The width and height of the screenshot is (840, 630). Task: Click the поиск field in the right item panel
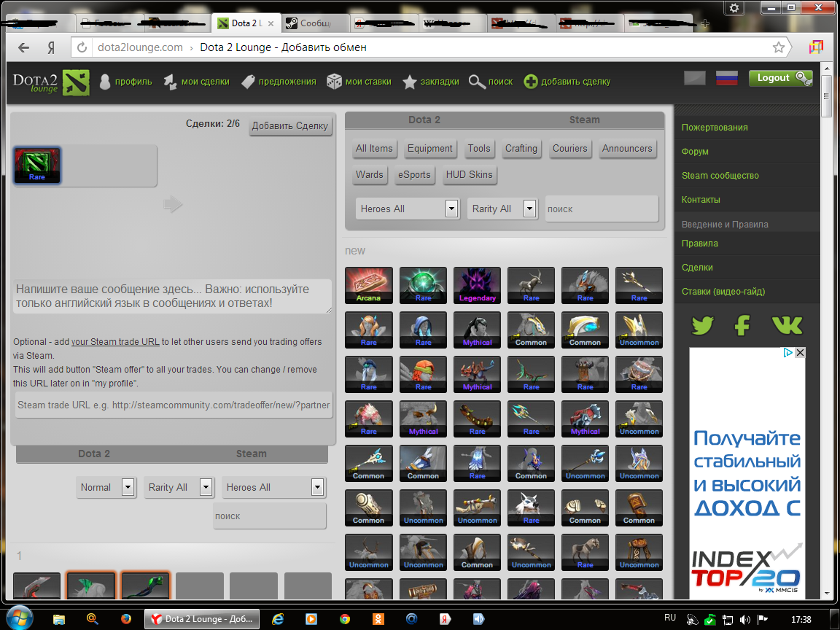click(601, 209)
